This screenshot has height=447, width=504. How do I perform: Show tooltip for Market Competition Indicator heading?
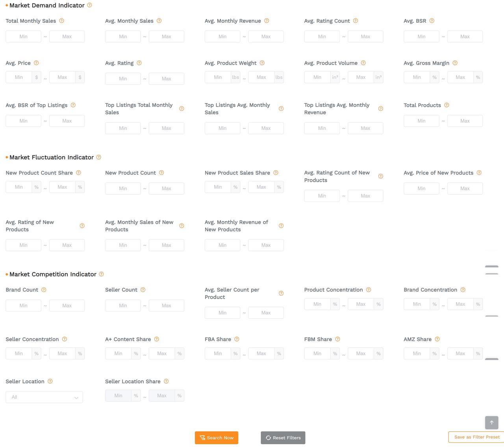point(101,274)
